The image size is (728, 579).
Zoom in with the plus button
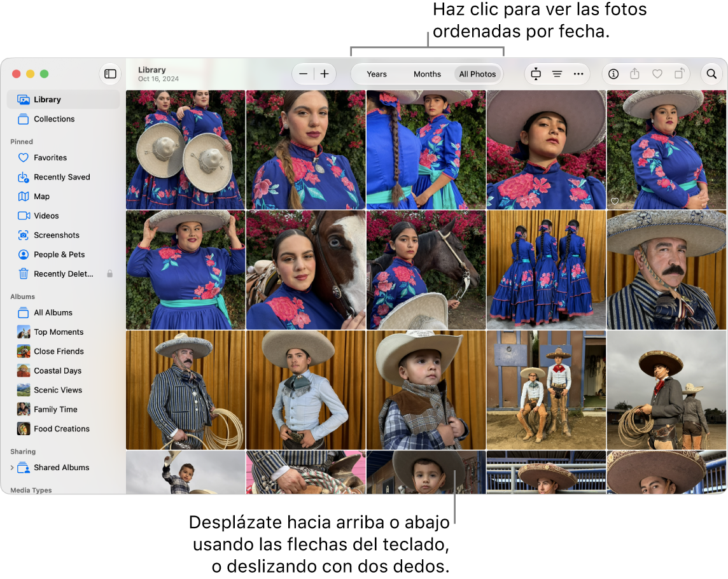click(x=325, y=74)
